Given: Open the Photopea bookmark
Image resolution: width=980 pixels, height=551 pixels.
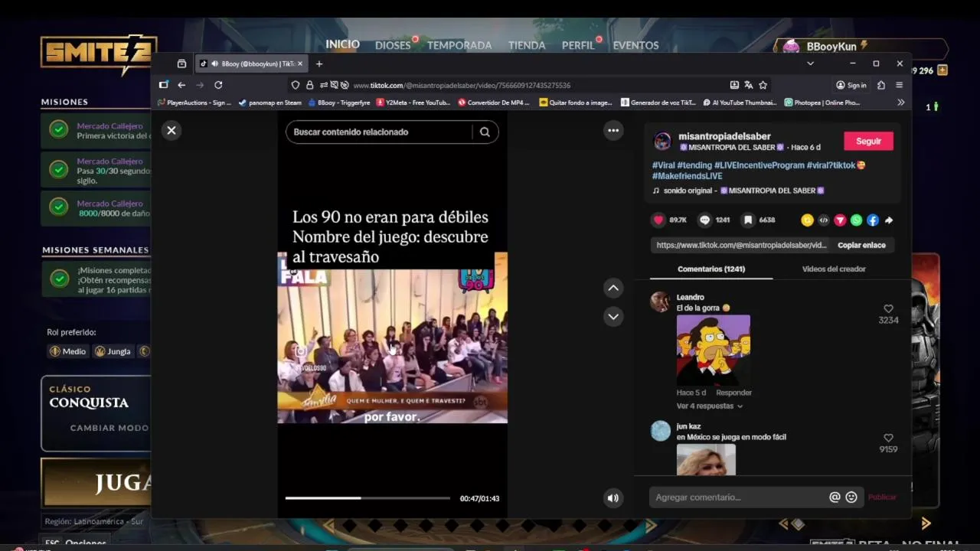Looking at the screenshot, I should [822, 103].
